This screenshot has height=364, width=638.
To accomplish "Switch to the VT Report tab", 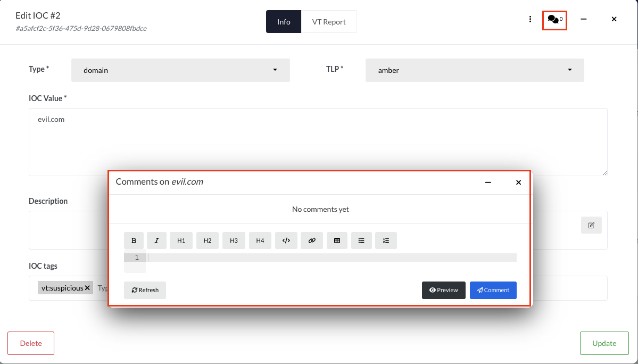I will (329, 22).
